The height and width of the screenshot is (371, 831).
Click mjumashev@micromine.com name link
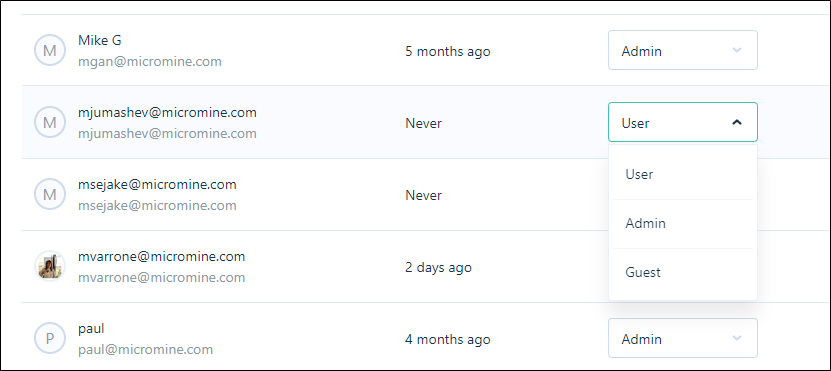click(x=167, y=113)
